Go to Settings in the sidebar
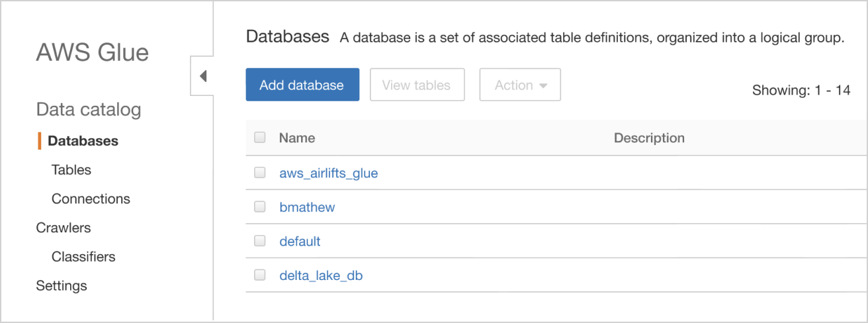Image resolution: width=868 pixels, height=323 pixels. pyautogui.click(x=62, y=286)
